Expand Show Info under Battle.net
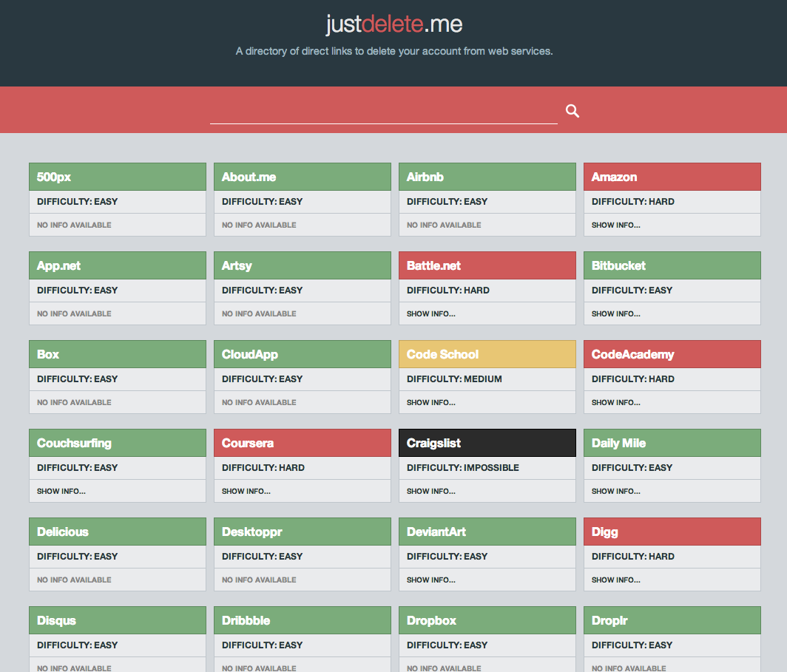Viewport: 787px width, 672px height. coord(431,313)
